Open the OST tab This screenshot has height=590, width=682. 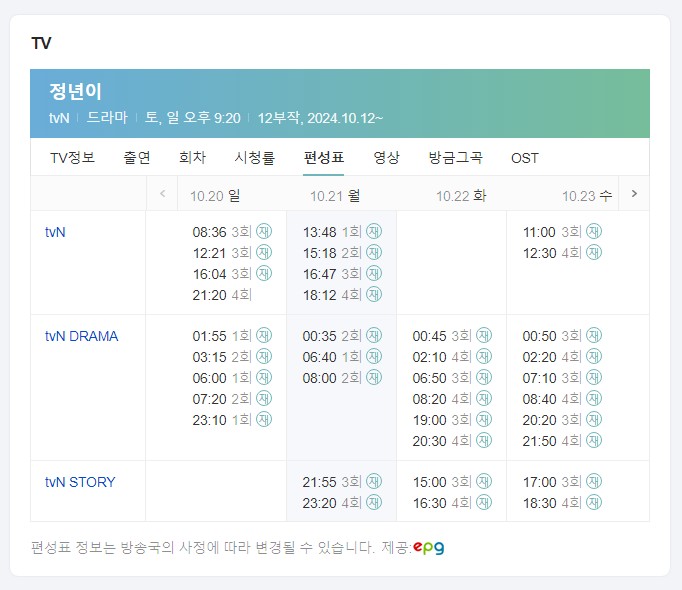click(x=525, y=158)
